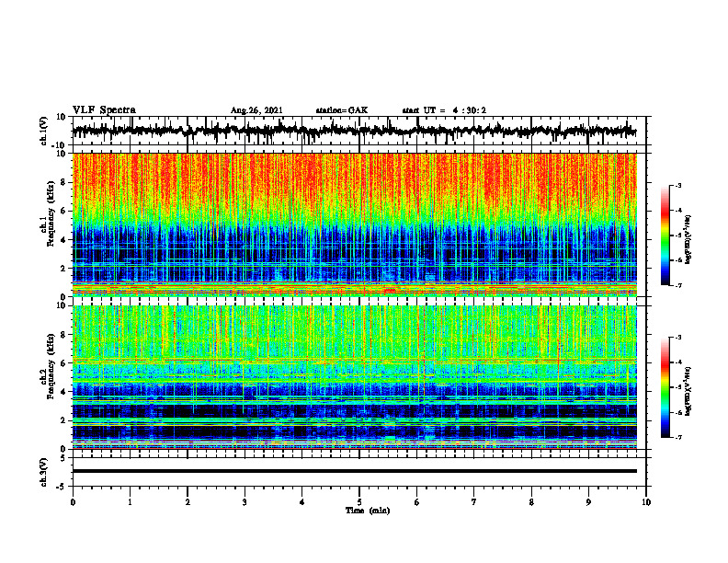This screenshot has height=563, width=728.
Task: Click the "-7" tick on ch.2 colorbar
Action: click(x=678, y=438)
